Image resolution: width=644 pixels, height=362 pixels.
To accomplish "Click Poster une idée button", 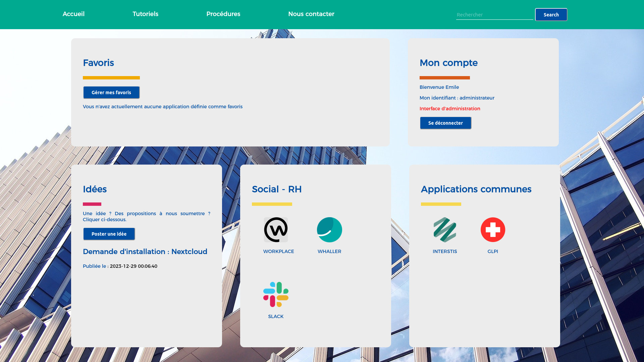I will click(109, 234).
